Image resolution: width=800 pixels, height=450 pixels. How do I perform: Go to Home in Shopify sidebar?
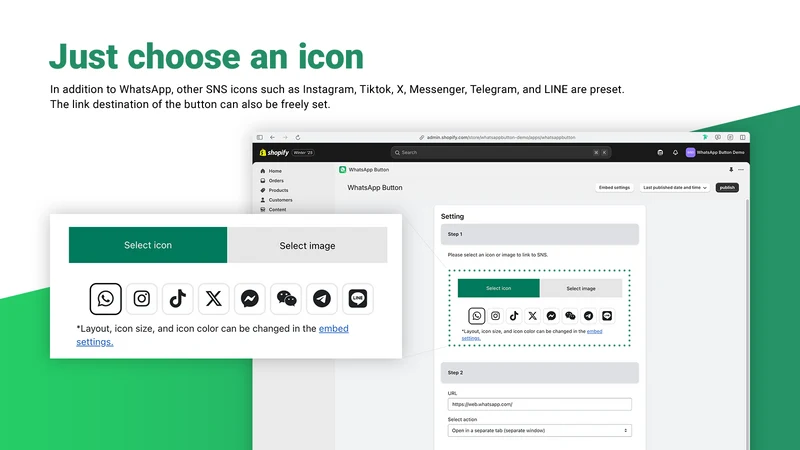[x=275, y=171]
